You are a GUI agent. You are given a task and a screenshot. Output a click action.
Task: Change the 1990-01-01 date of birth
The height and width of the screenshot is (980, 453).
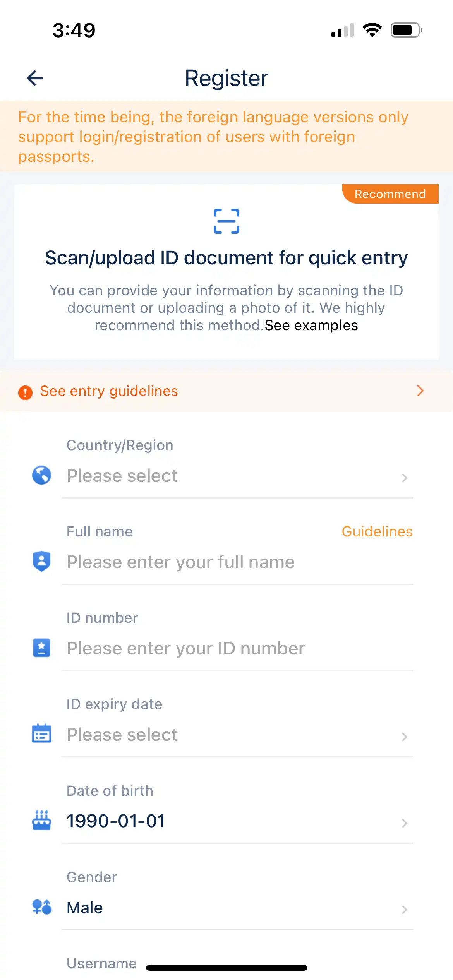tap(236, 821)
